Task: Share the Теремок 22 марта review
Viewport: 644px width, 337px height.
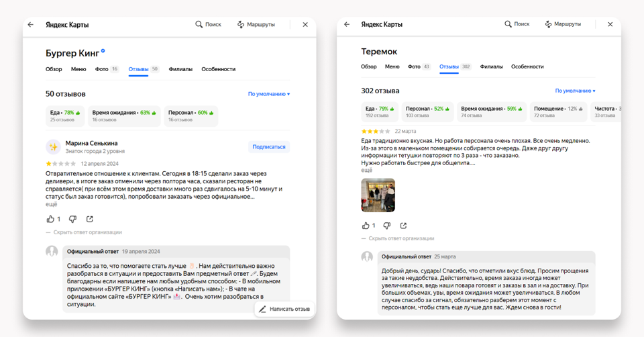Action: point(403,225)
